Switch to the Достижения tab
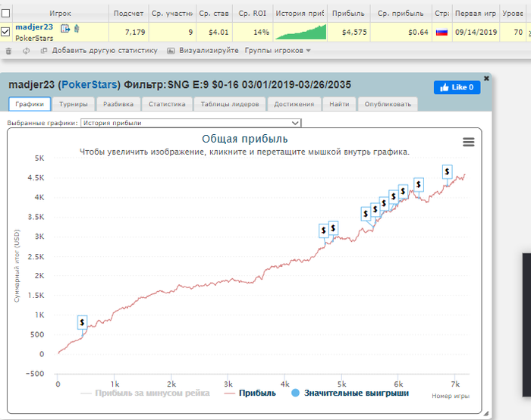Image resolution: width=531 pixels, height=420 pixels. [294, 104]
